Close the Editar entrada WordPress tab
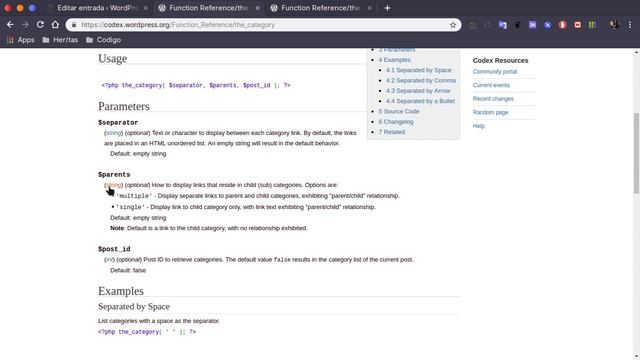 [146, 8]
